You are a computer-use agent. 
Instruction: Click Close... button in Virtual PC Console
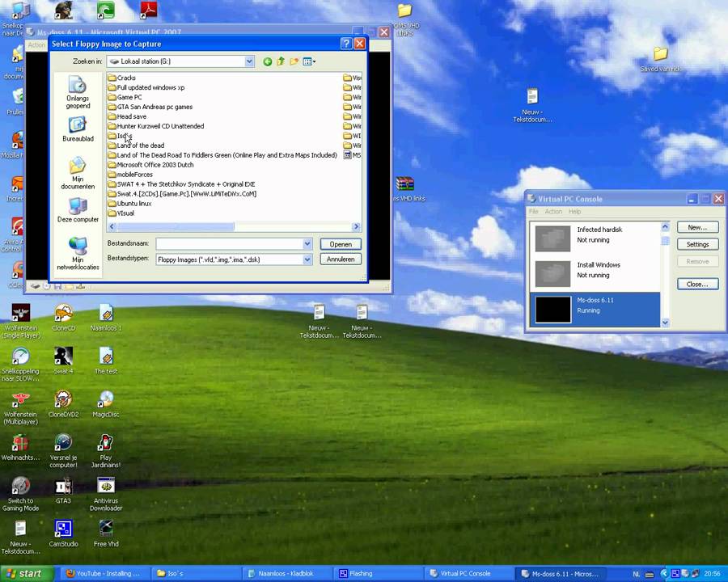coord(697,284)
